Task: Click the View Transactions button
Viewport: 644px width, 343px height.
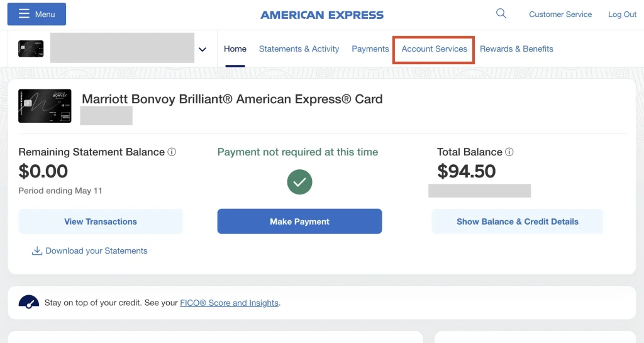Action: 101,222
